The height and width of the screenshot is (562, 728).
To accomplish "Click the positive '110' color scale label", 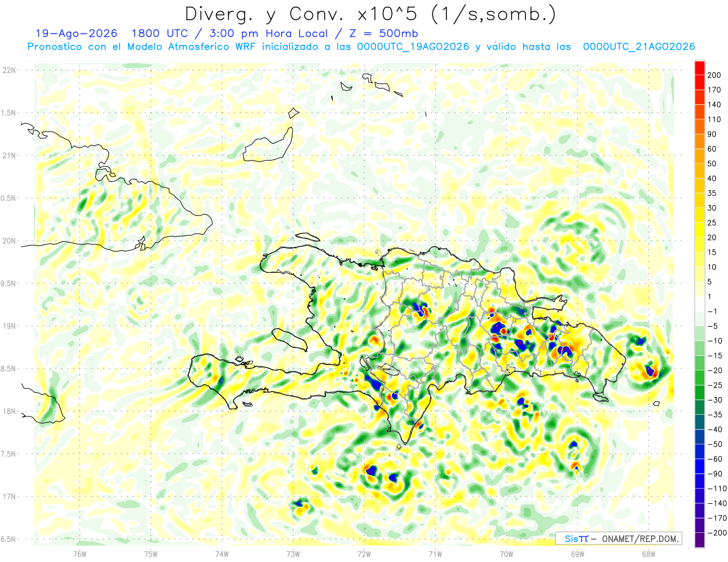I will [x=713, y=119].
